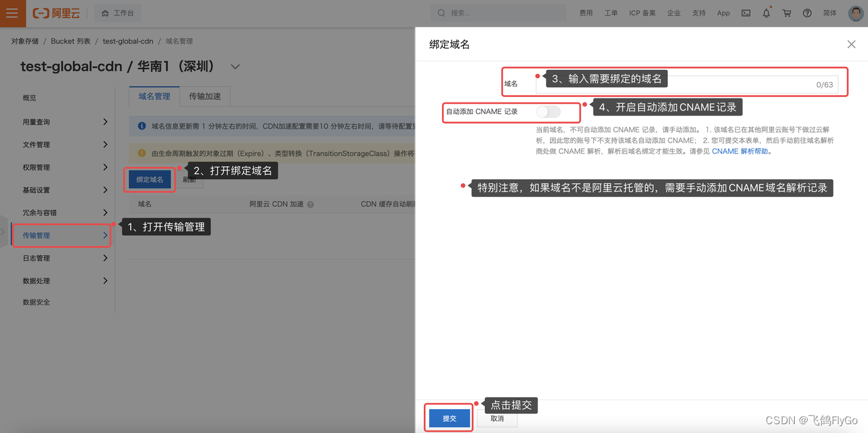Open the hamburger main menu
Screen dimensions: 868x433
tap(12, 13)
